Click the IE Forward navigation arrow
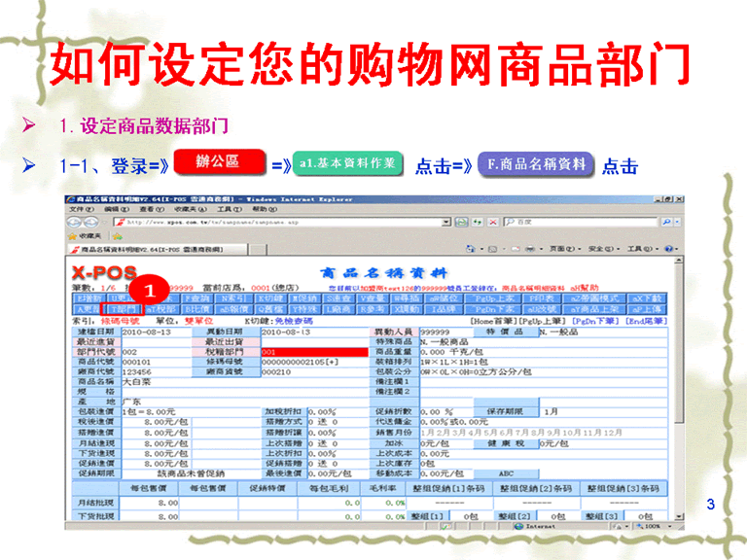The width and height of the screenshot is (747, 560). [91, 222]
